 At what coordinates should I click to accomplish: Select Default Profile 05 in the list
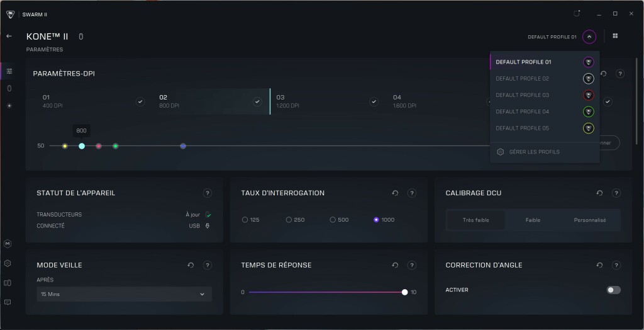tap(545, 128)
